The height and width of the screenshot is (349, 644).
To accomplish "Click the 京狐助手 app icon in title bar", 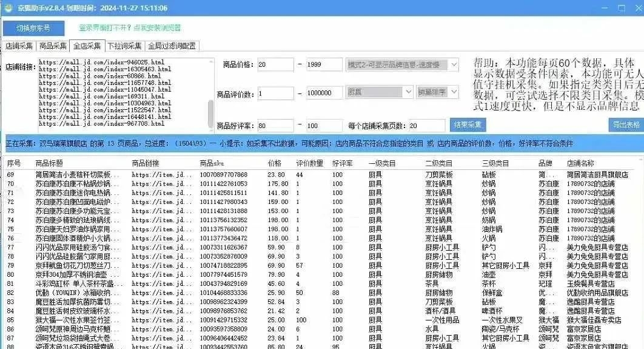I will coord(7,8).
